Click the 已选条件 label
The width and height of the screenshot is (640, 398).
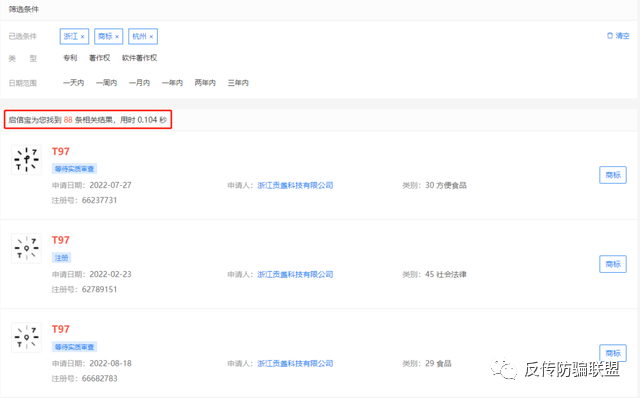point(23,36)
